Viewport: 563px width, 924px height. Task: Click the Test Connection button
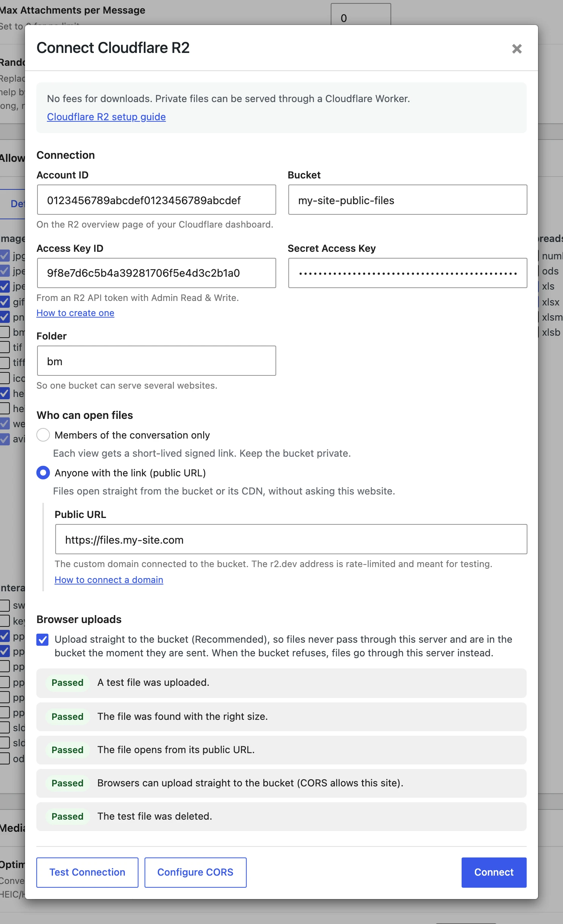pos(87,872)
